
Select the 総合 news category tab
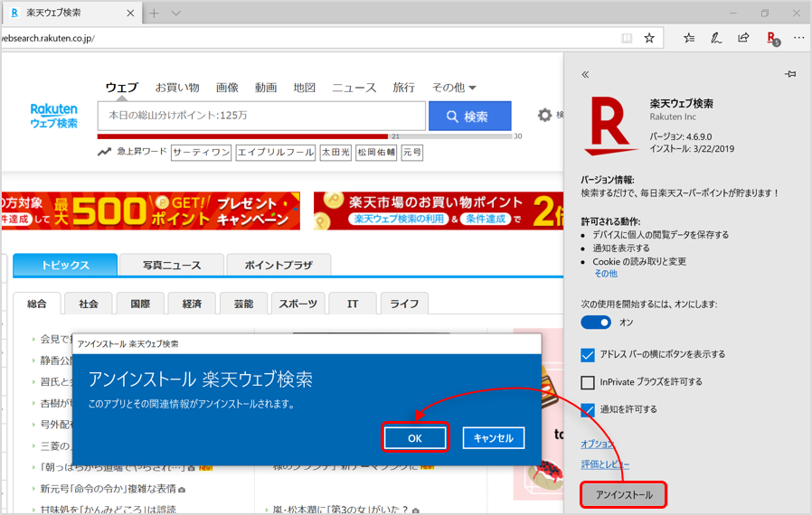37,304
